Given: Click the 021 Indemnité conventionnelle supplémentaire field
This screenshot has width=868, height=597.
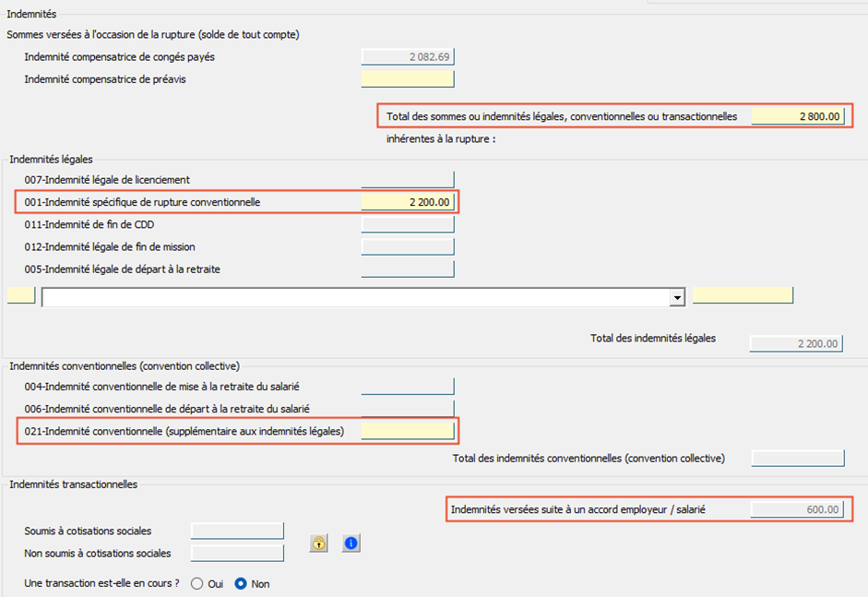Looking at the screenshot, I should (408, 431).
